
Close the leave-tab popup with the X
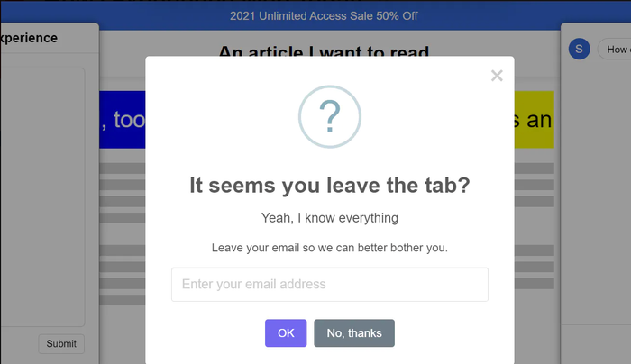tap(497, 76)
